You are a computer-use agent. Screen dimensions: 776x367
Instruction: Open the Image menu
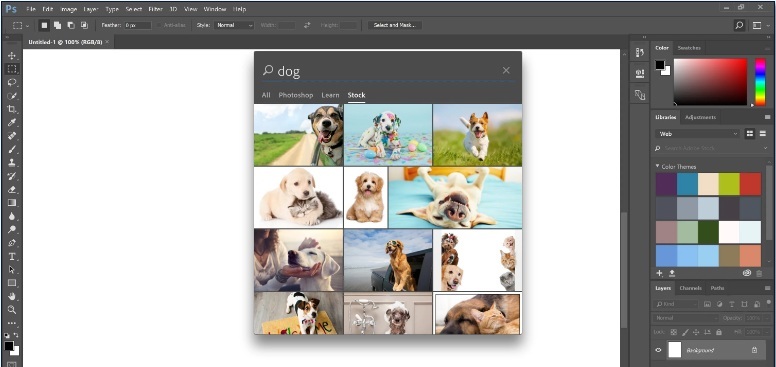[x=68, y=9]
